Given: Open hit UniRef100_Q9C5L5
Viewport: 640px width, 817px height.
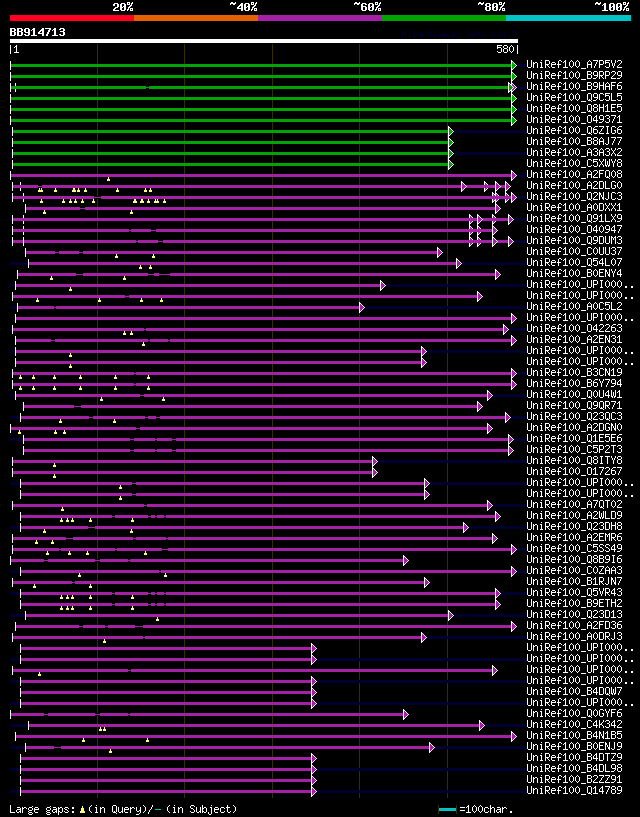Looking at the screenshot, I should (x=574, y=97).
